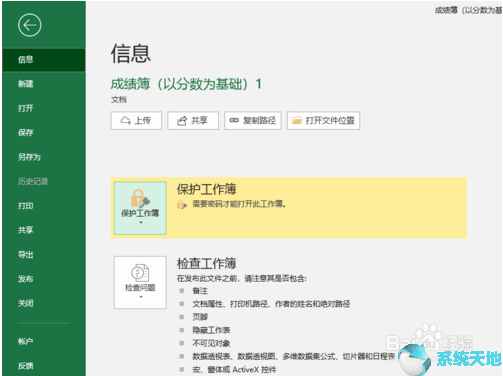Click the document inspect icon

(140, 273)
